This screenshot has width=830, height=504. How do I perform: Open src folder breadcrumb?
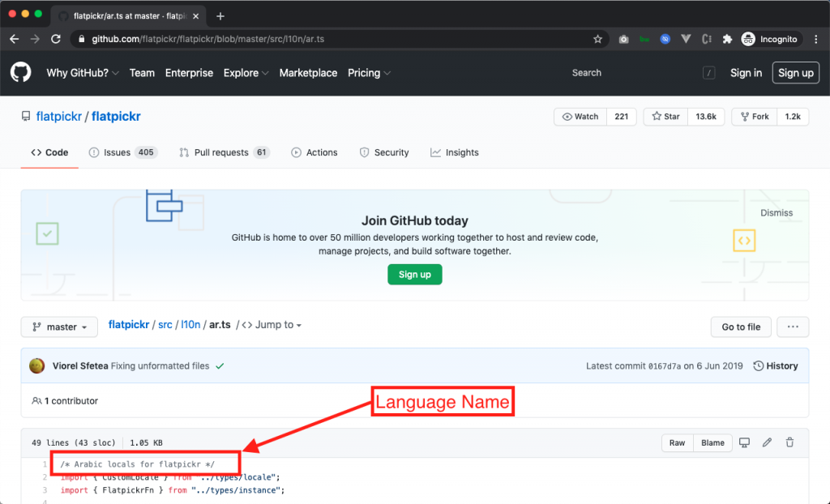[165, 325]
